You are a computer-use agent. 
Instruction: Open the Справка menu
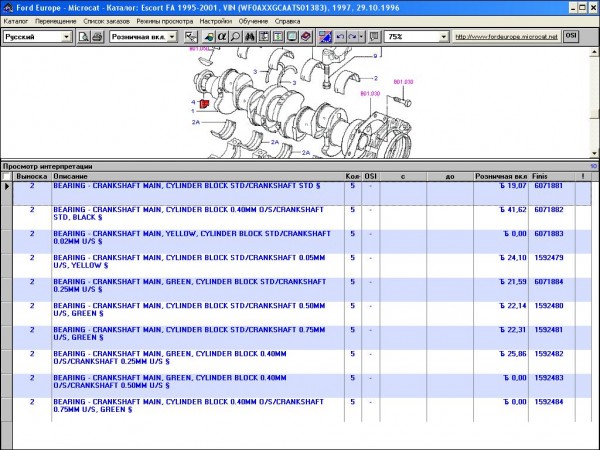[x=287, y=21]
